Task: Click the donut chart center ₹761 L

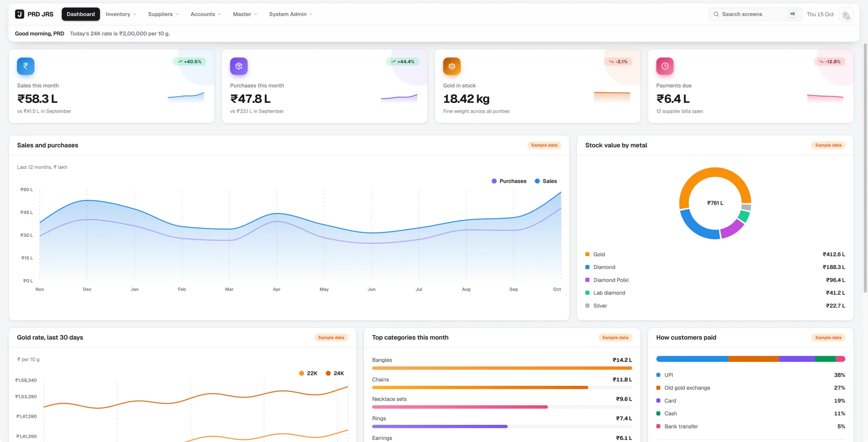Action: (x=715, y=203)
